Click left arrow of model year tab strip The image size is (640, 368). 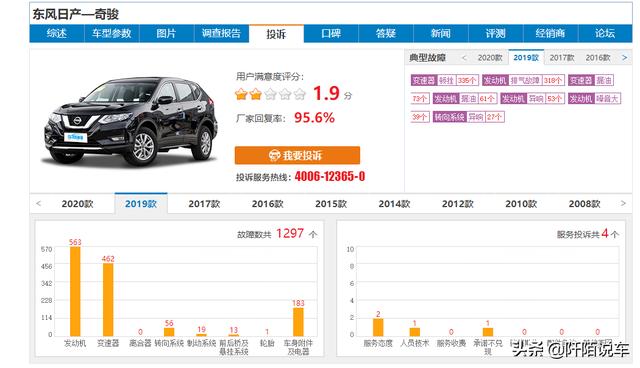click(x=39, y=203)
